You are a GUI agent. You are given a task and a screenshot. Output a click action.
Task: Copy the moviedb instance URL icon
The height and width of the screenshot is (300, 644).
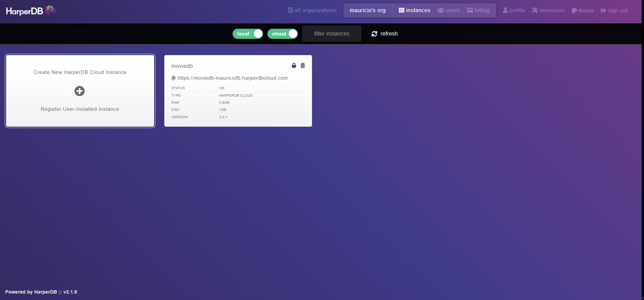tap(173, 78)
